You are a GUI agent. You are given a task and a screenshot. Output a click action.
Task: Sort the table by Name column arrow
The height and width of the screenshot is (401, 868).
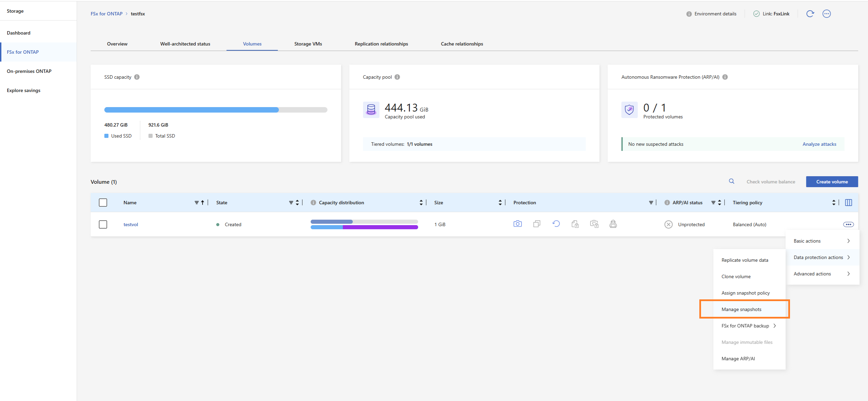pos(203,203)
